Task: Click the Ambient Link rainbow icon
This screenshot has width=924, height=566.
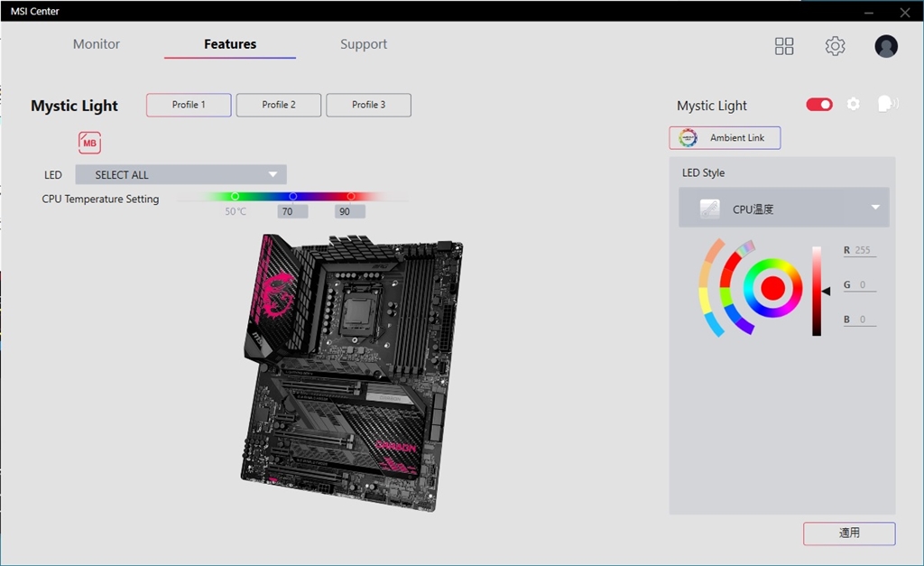Action: [x=688, y=138]
